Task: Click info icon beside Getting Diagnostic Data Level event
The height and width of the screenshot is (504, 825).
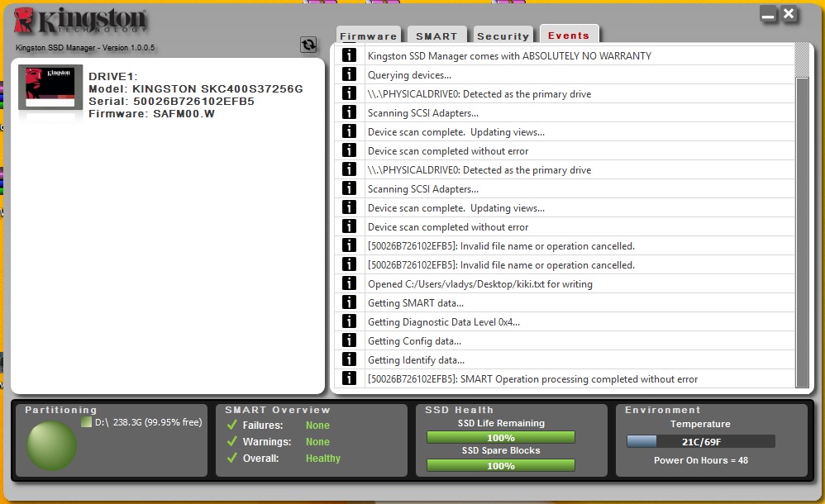Action: [x=349, y=321]
